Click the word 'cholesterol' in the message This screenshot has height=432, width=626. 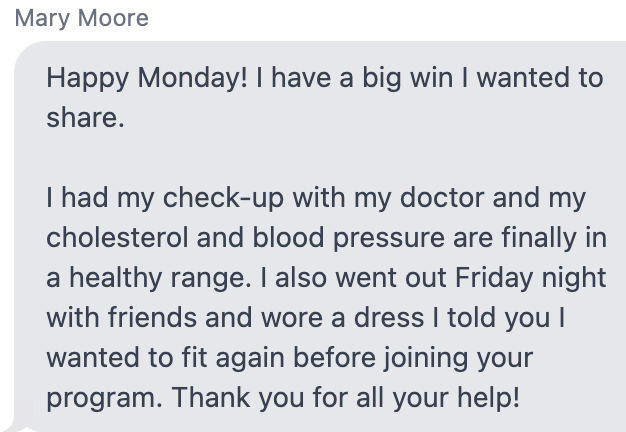pyautogui.click(x=117, y=238)
